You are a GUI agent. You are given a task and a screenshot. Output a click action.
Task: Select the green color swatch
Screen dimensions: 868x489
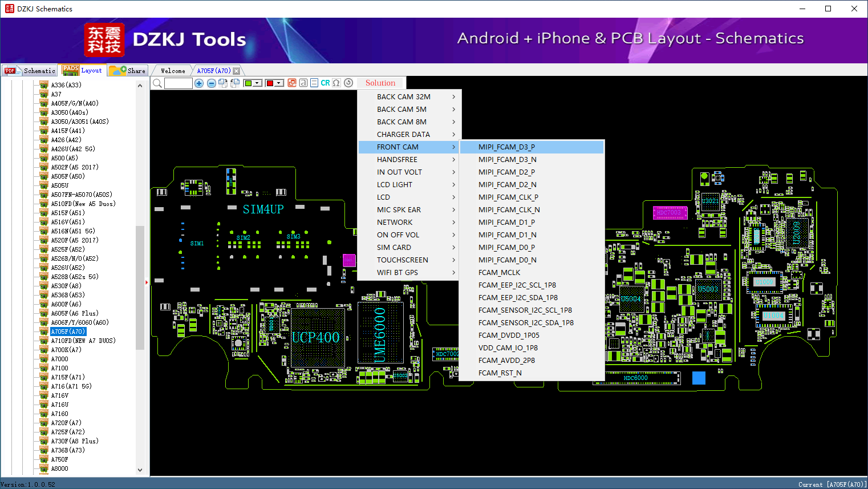[x=248, y=83]
